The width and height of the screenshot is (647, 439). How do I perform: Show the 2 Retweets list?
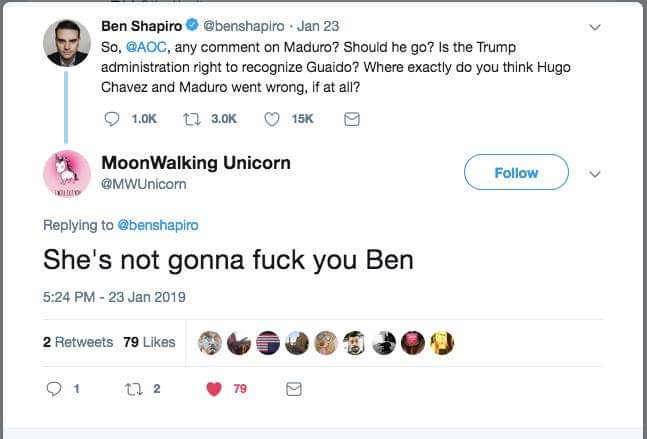coord(77,342)
